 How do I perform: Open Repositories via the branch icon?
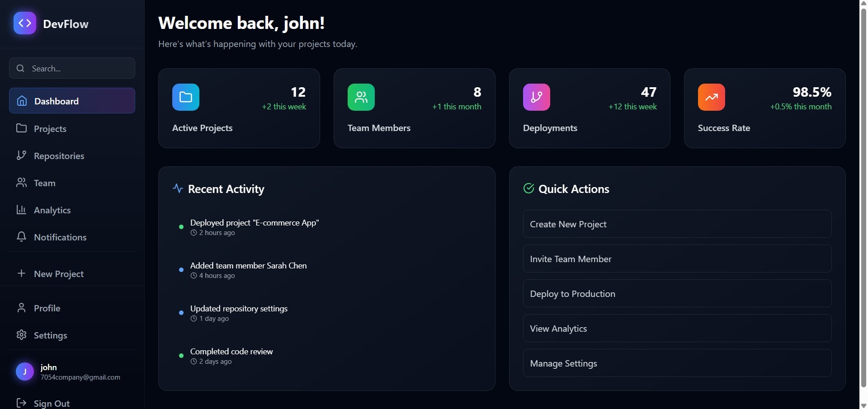tap(21, 155)
